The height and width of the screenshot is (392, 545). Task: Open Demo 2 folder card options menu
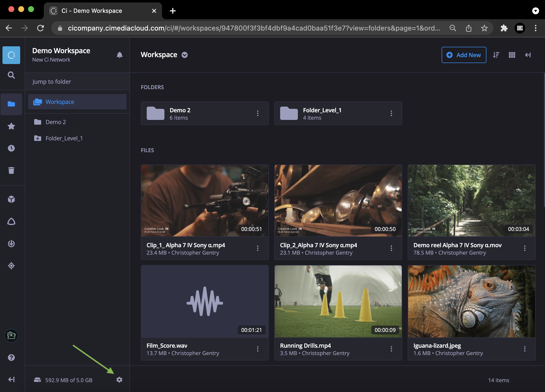[258, 113]
